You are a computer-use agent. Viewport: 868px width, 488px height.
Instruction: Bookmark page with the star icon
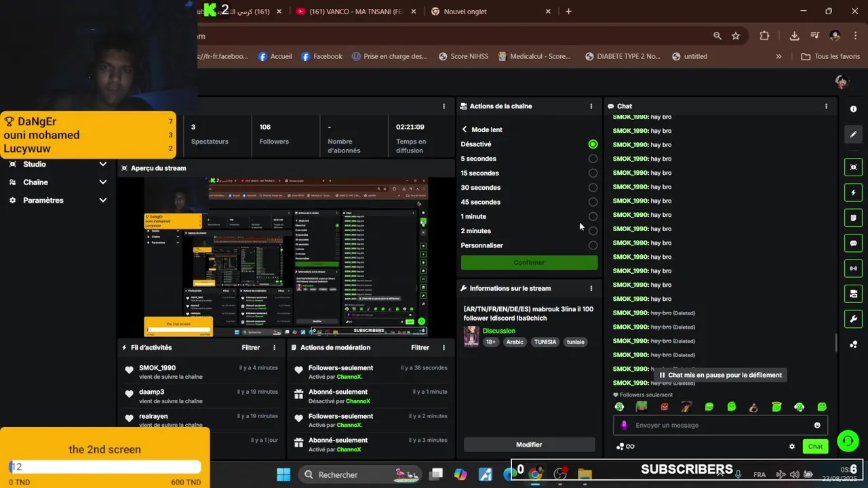[x=736, y=36]
